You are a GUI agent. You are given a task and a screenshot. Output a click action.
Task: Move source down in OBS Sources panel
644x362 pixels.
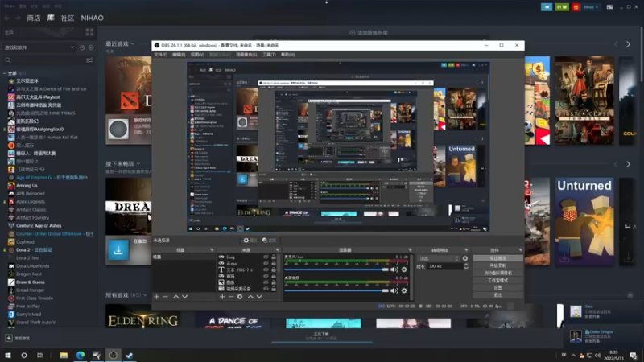click(x=259, y=296)
